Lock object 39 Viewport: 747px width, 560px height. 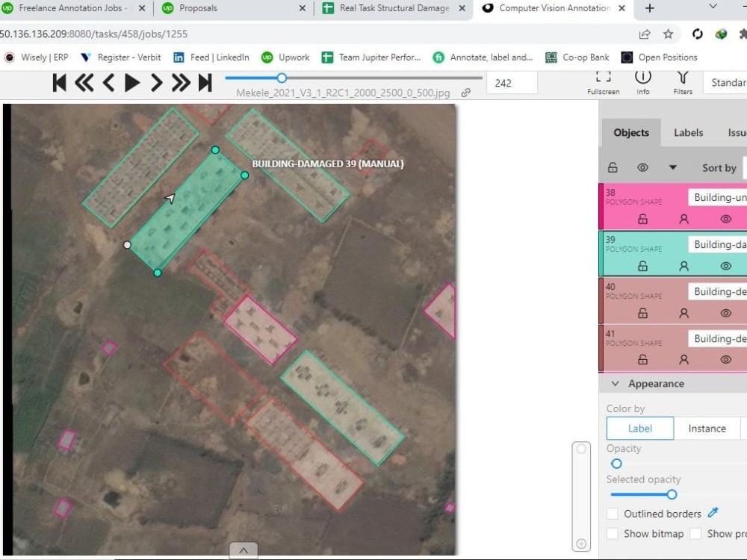pos(642,267)
